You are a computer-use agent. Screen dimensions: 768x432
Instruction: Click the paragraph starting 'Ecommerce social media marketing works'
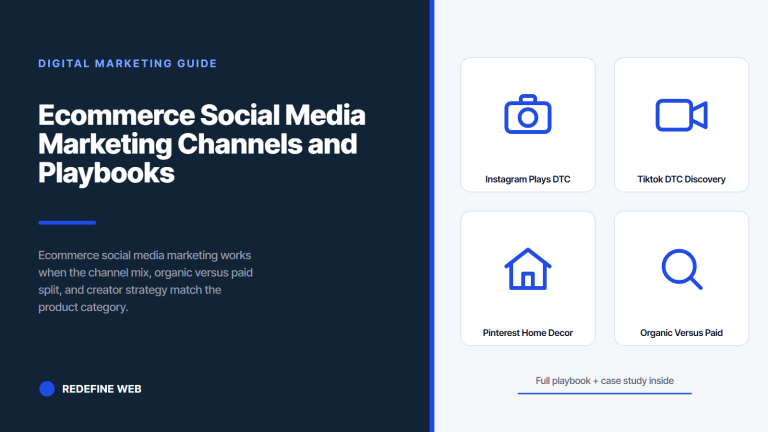tap(145, 281)
